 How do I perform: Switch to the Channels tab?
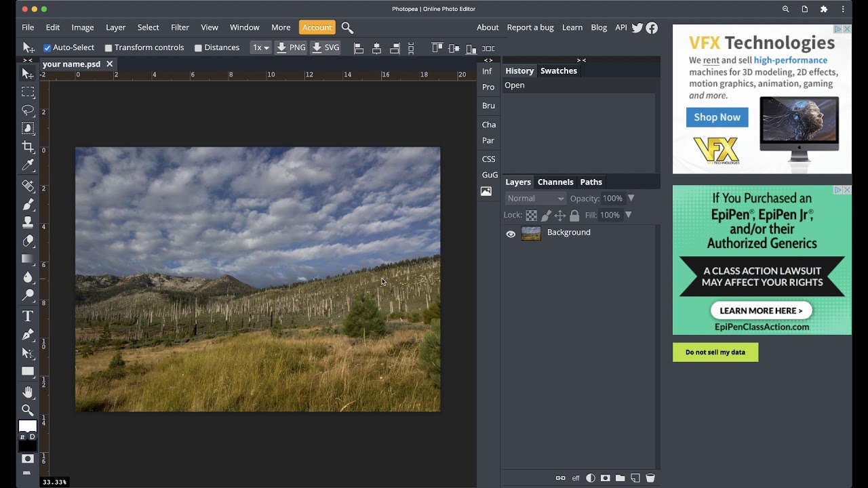[x=555, y=182]
